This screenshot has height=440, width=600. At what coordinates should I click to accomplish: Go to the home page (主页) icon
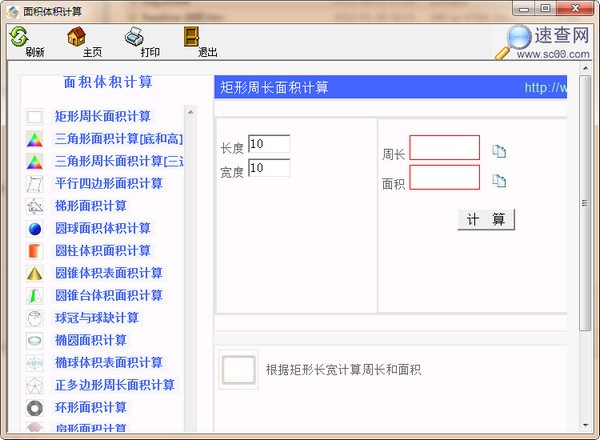click(76, 36)
